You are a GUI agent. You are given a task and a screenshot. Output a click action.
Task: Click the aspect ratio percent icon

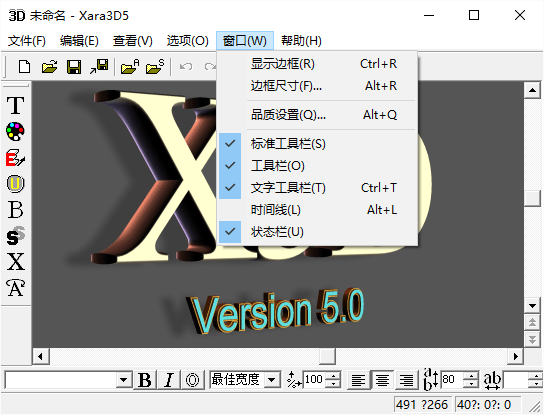tap(294, 380)
